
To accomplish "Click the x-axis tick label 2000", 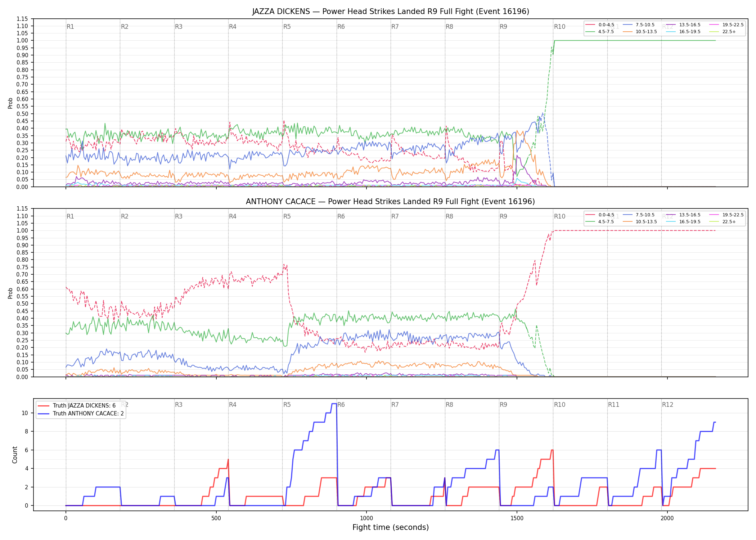I will 667,518.
